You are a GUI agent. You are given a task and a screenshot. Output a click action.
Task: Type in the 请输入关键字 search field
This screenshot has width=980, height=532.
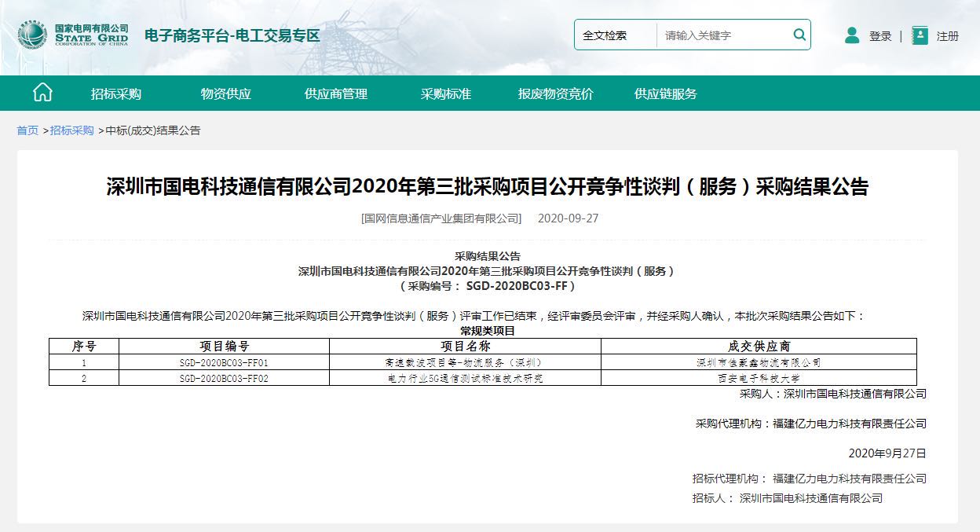pyautogui.click(x=722, y=35)
